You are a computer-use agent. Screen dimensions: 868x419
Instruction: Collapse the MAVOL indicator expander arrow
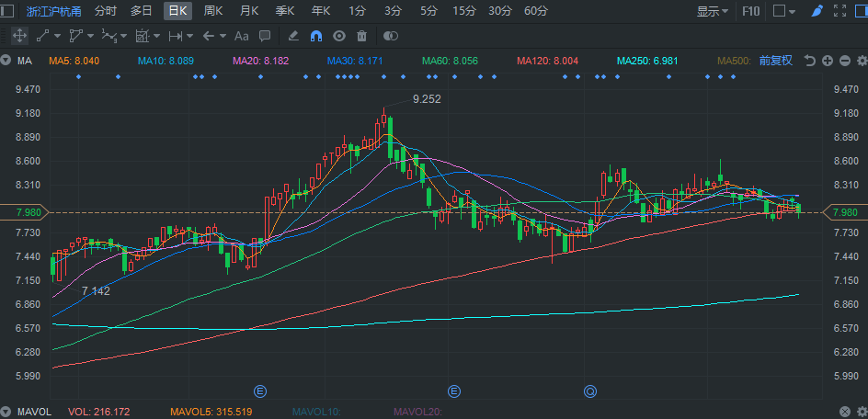tap(6, 412)
